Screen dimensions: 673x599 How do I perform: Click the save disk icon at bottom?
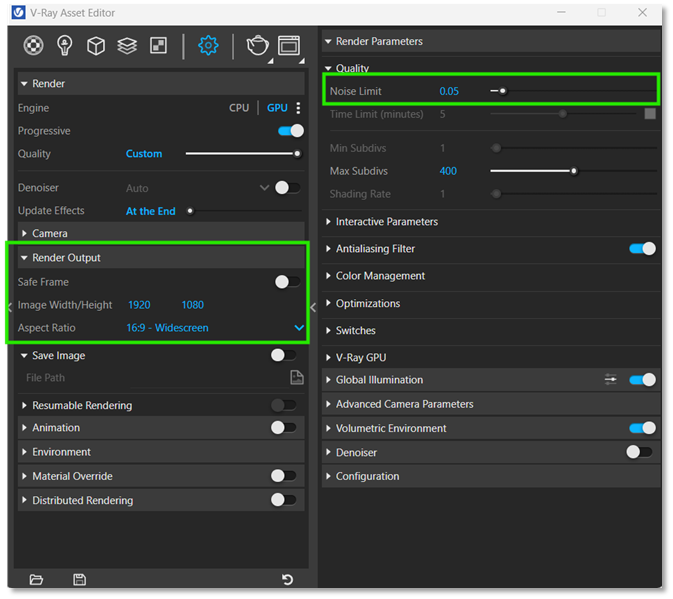(x=80, y=580)
